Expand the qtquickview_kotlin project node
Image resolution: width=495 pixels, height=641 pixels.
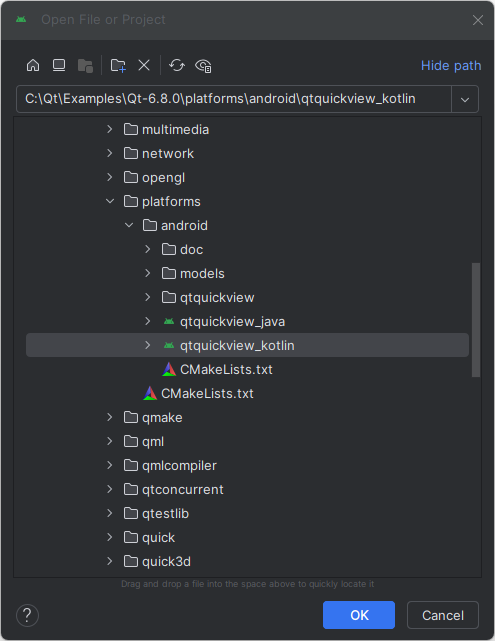click(x=148, y=345)
